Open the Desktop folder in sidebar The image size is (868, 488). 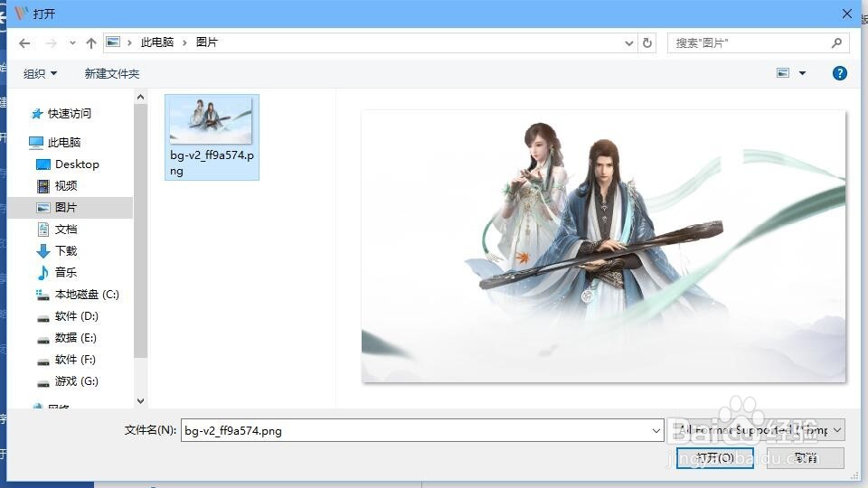[x=77, y=164]
